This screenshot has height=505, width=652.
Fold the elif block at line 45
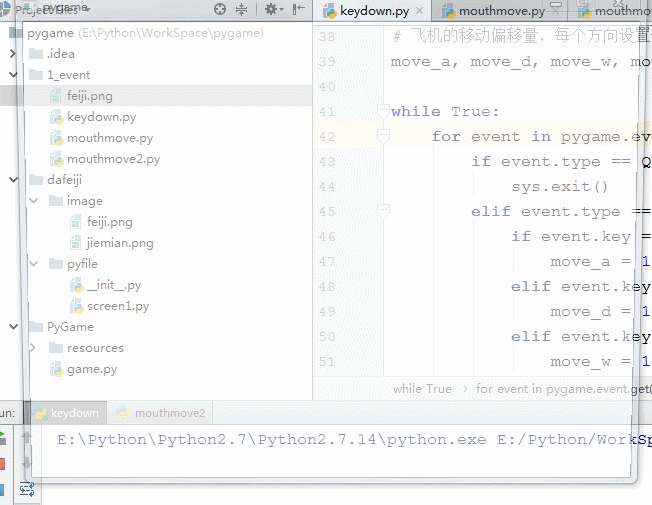click(x=383, y=211)
